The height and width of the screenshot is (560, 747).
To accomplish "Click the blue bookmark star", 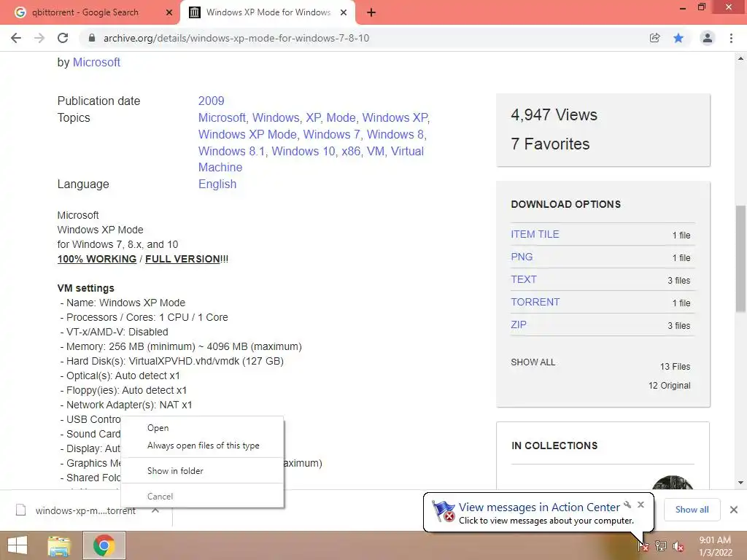I will pyautogui.click(x=678, y=38).
